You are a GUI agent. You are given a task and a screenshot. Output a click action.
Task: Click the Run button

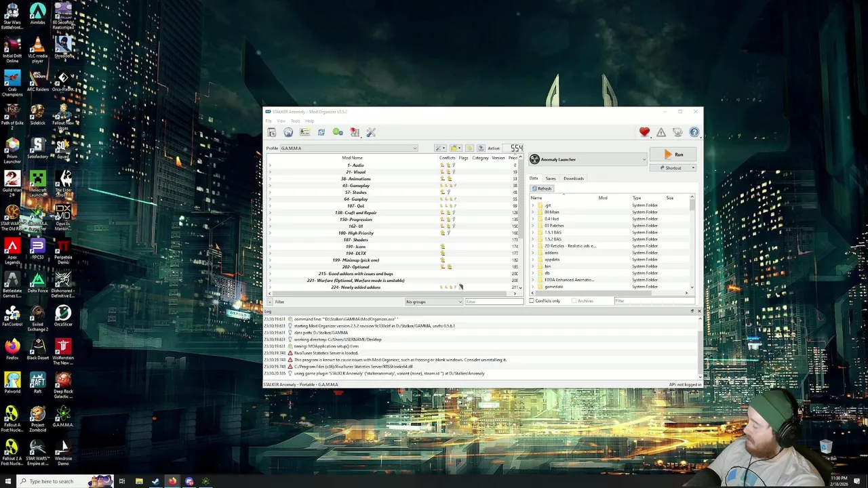pos(673,155)
